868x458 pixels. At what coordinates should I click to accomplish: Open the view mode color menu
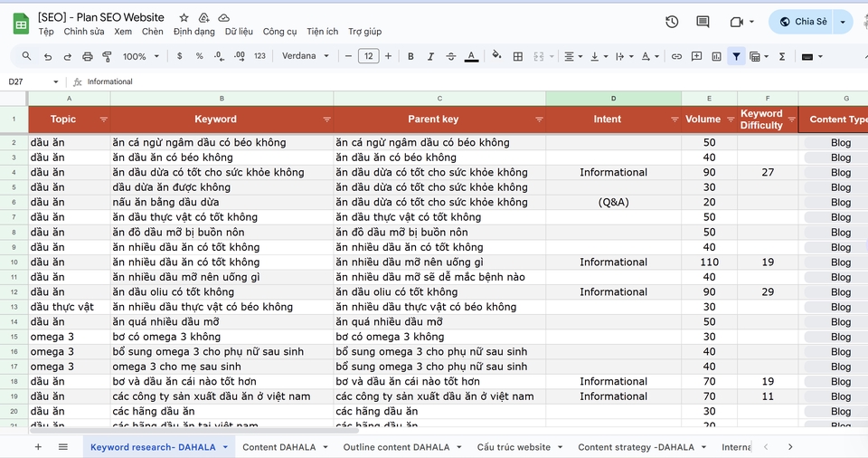812,56
